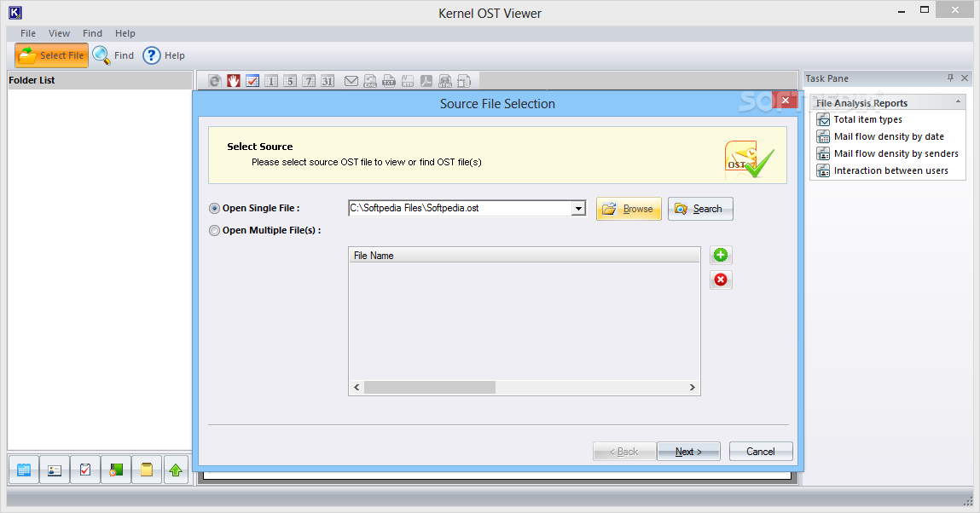Click the Select File toolbar button
980x513 pixels.
click(x=51, y=55)
